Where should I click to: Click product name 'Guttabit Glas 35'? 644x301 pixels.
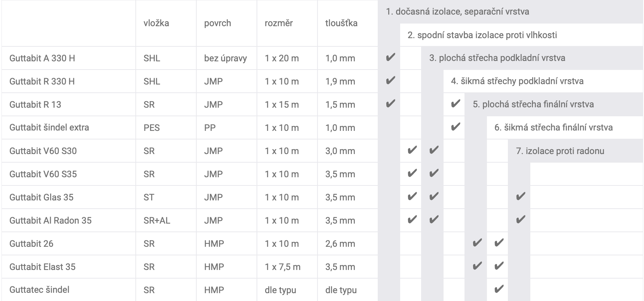click(x=42, y=197)
